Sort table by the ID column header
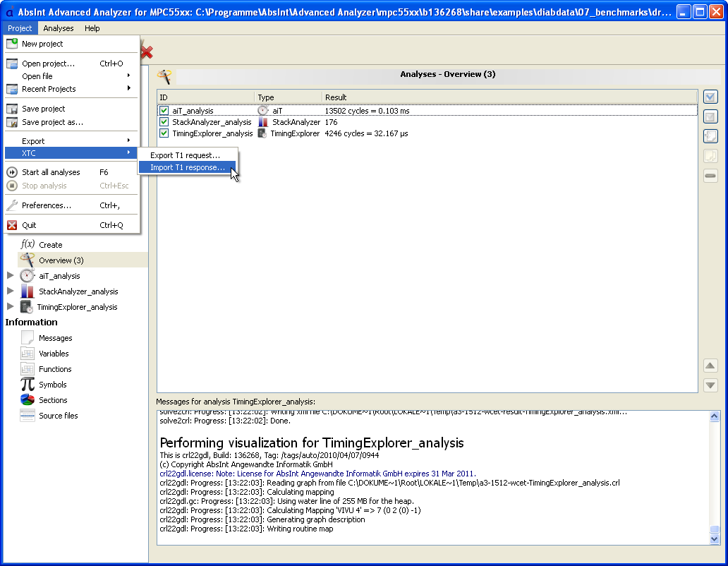 pyautogui.click(x=206, y=97)
